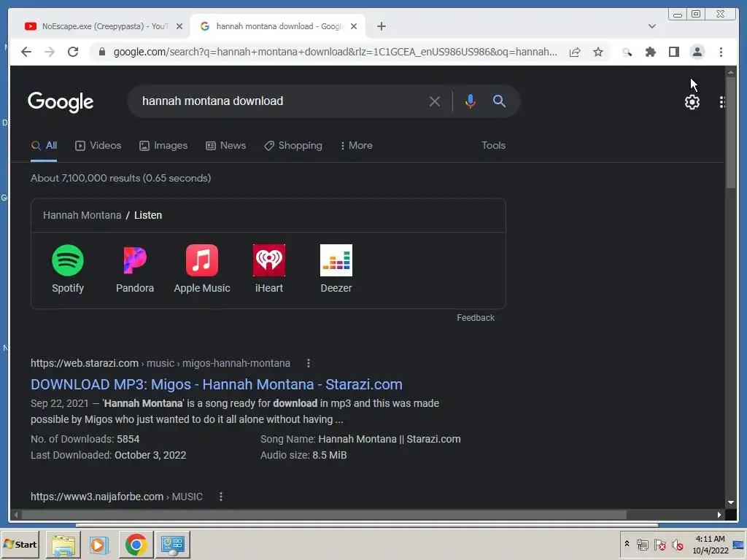Viewport: 747px width, 560px height.
Task: Expand the tab search chevron
Action: coord(651,26)
